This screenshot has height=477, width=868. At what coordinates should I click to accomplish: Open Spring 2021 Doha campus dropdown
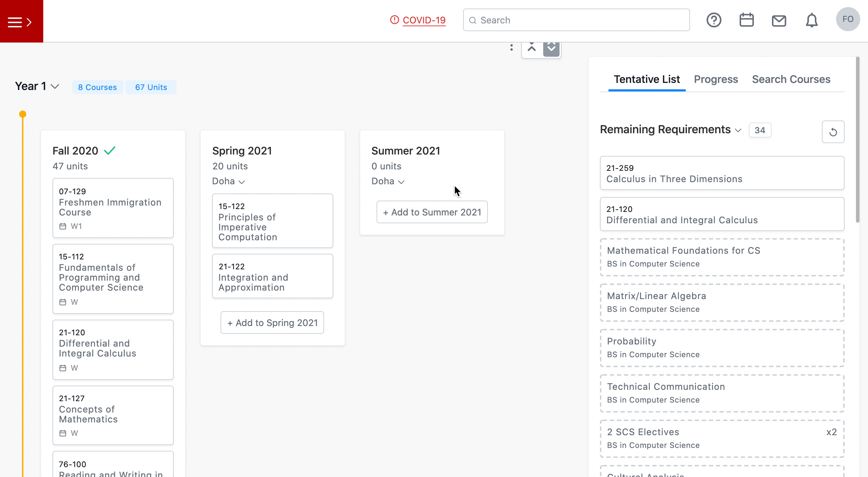(229, 181)
